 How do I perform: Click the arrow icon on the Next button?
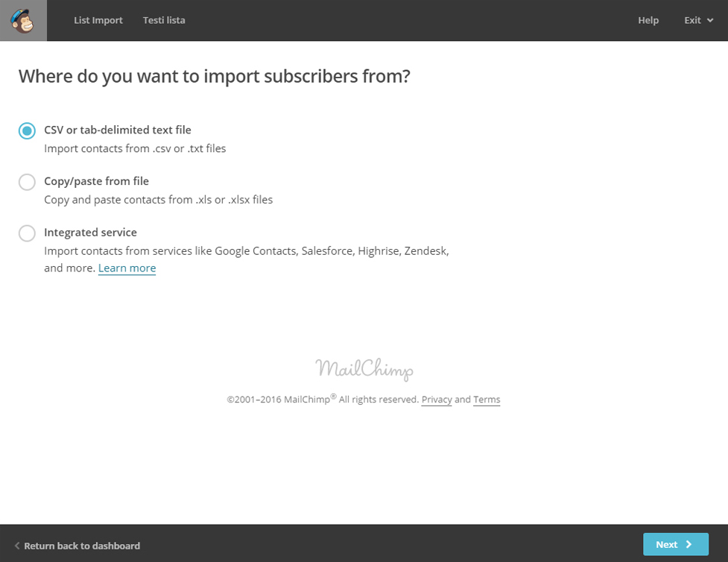coord(689,544)
